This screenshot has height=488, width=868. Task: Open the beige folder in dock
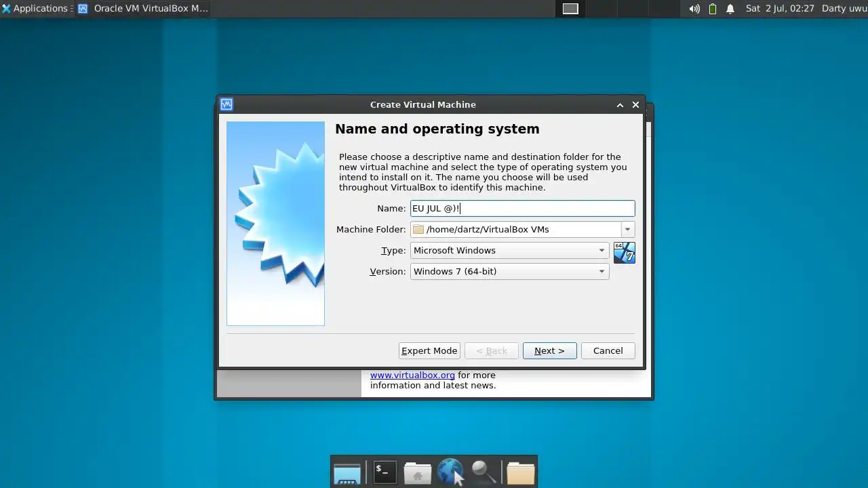(521, 472)
